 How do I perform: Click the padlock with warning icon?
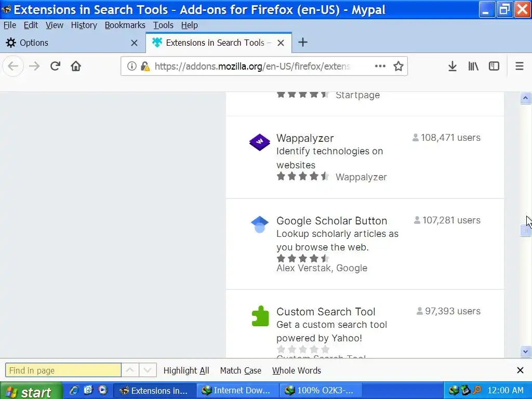click(145, 66)
